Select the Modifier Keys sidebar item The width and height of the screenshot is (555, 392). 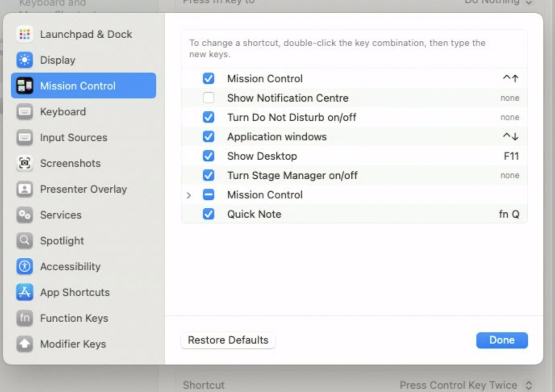coord(73,344)
